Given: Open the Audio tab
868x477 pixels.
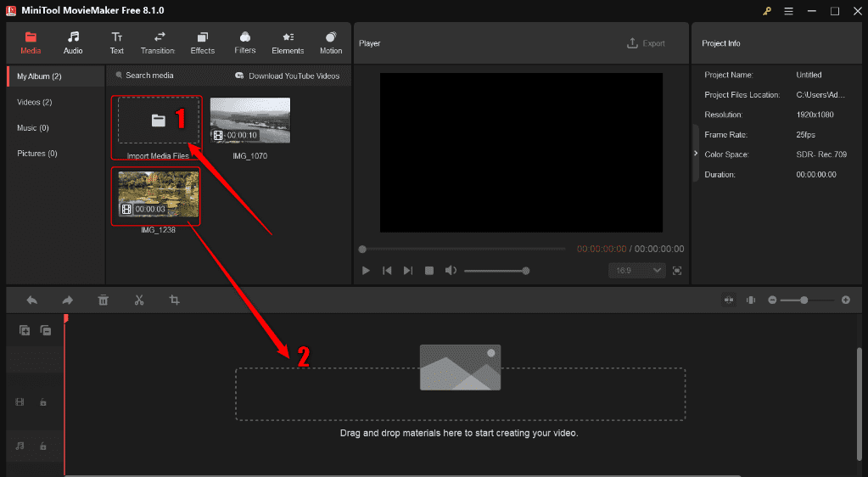Looking at the screenshot, I should click(72, 43).
